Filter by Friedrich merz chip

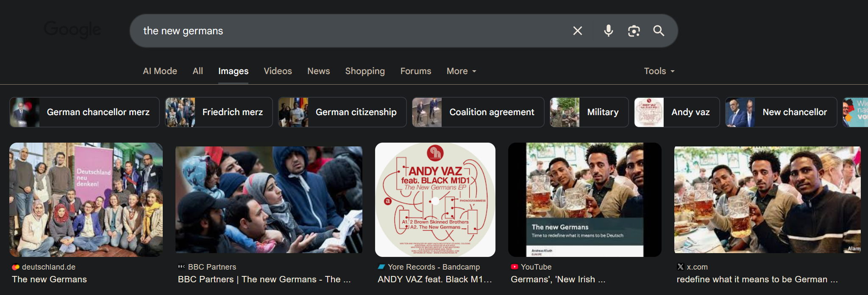click(x=219, y=112)
